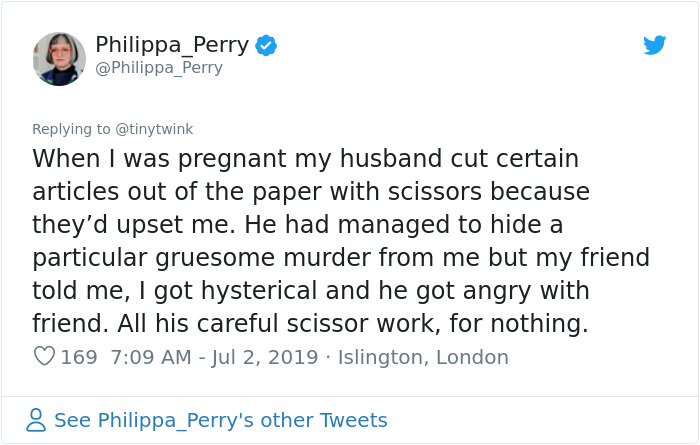
Task: Click the Philippa_Perry display name
Action: pos(173,45)
